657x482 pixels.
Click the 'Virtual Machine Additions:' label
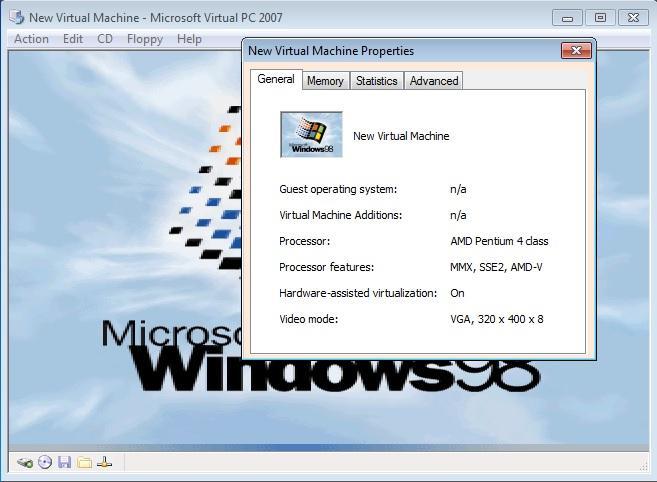click(x=340, y=215)
